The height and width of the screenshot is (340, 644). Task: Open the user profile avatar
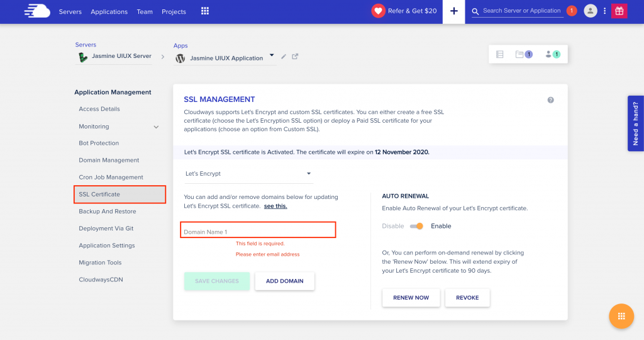(x=590, y=11)
